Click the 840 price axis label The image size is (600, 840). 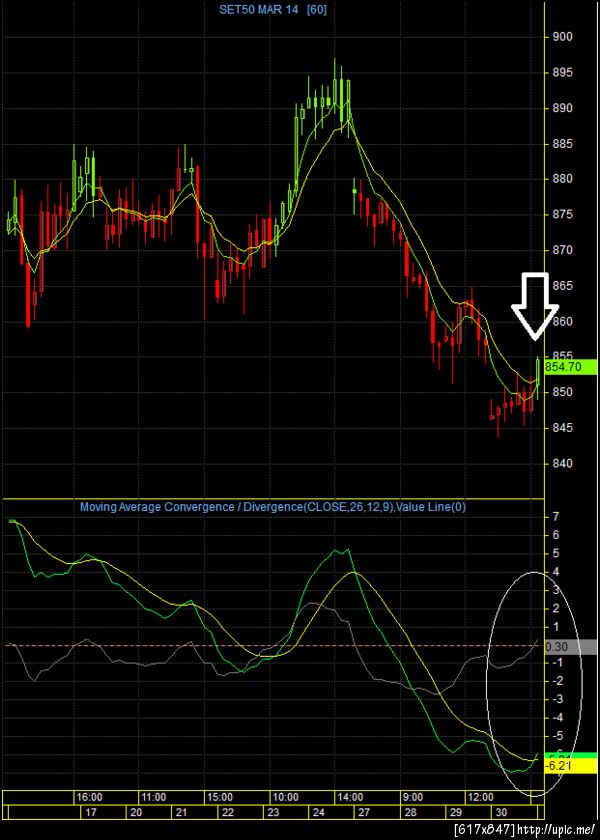click(x=562, y=463)
